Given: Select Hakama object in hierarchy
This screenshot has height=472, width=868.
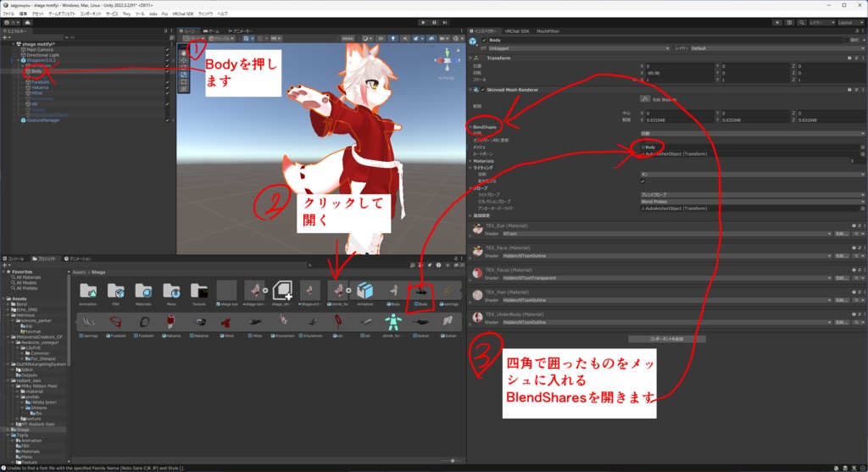Looking at the screenshot, I should 40,87.
